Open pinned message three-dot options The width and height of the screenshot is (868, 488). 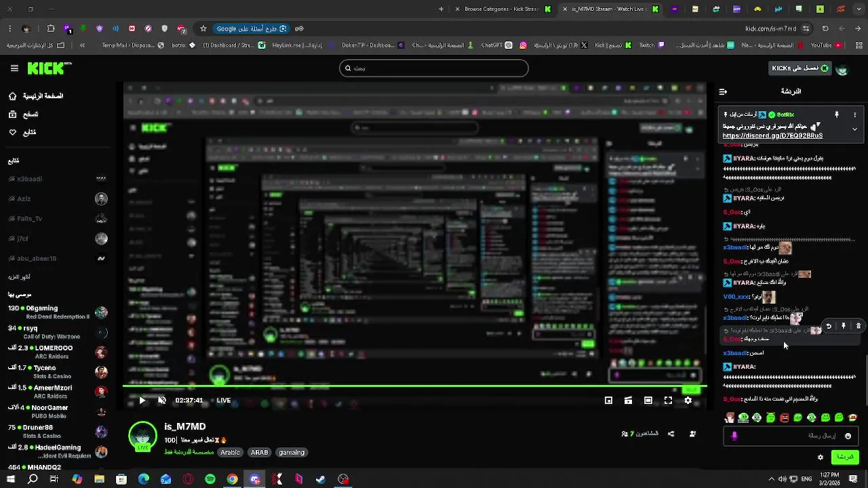pyautogui.click(x=854, y=115)
